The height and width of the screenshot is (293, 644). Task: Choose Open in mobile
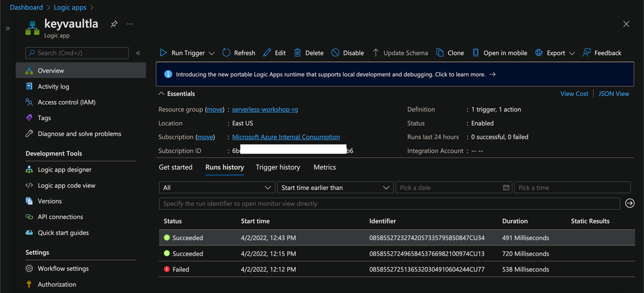click(x=500, y=53)
